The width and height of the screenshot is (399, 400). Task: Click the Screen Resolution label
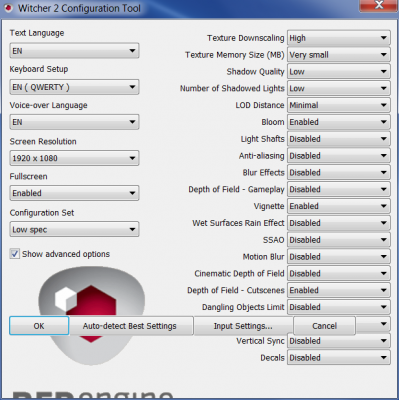[43, 142]
